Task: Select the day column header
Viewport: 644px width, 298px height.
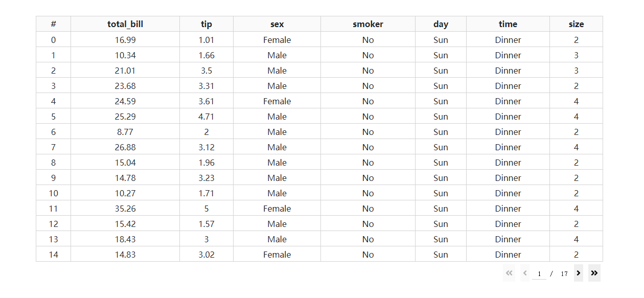Action: click(x=441, y=24)
